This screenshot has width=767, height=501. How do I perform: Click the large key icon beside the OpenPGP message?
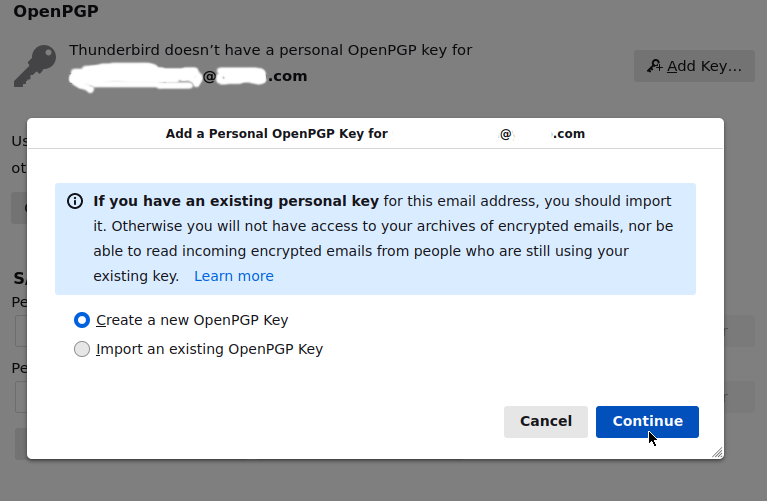tap(36, 66)
